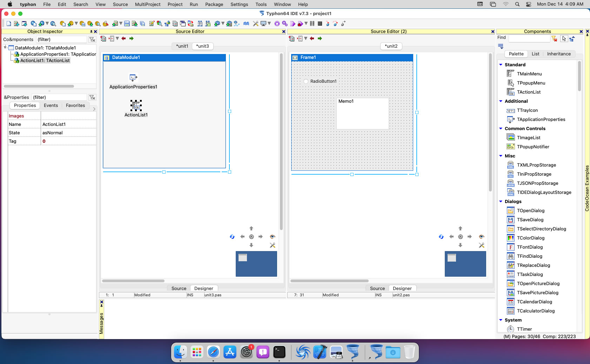Select the ActionList1 component icon in designer
This screenshot has height=364, width=590.
[136, 105]
